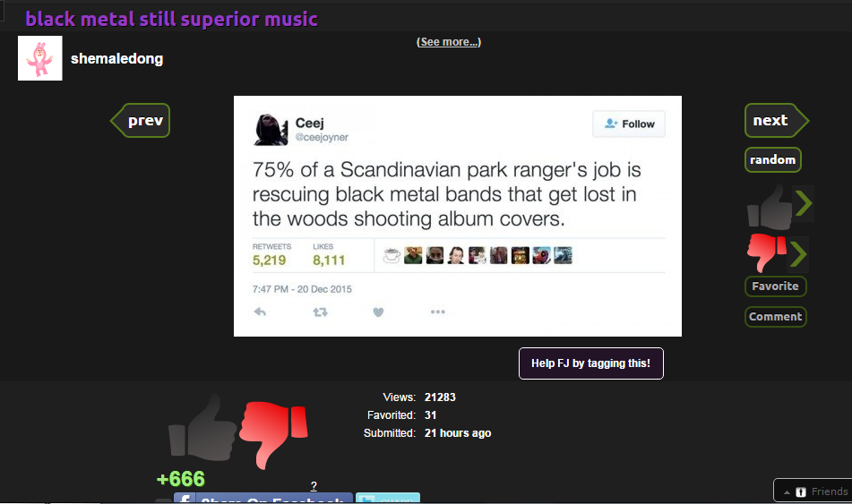Open the See more... link
The image size is (852, 504).
(449, 42)
